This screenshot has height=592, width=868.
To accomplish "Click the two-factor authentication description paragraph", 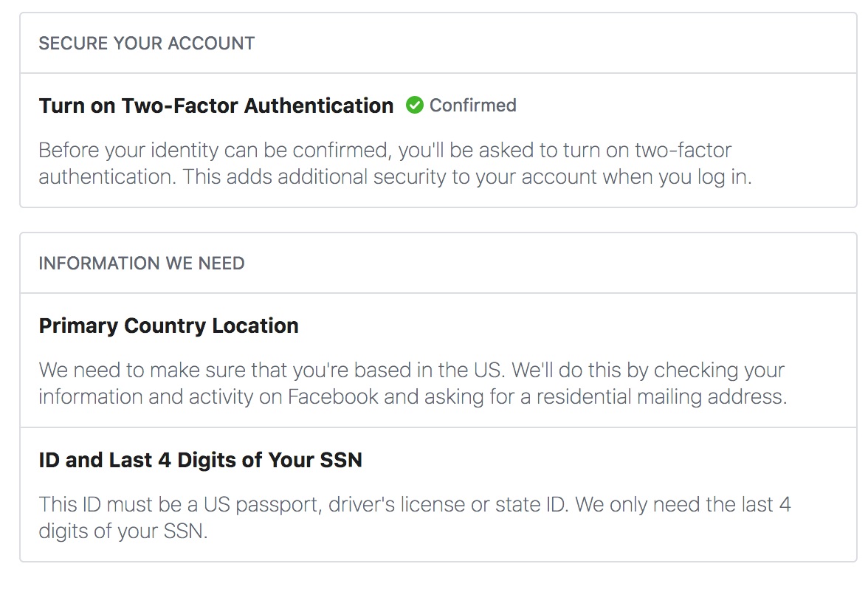I will click(x=395, y=164).
